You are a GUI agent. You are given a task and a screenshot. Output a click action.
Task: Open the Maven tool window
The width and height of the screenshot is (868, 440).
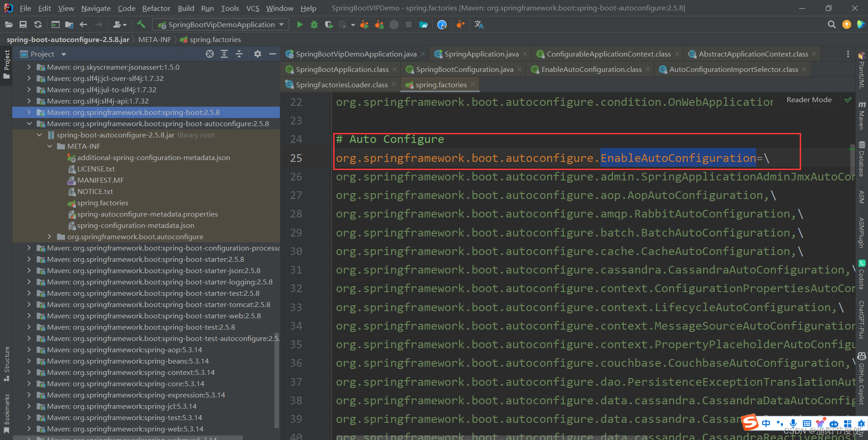[862, 116]
